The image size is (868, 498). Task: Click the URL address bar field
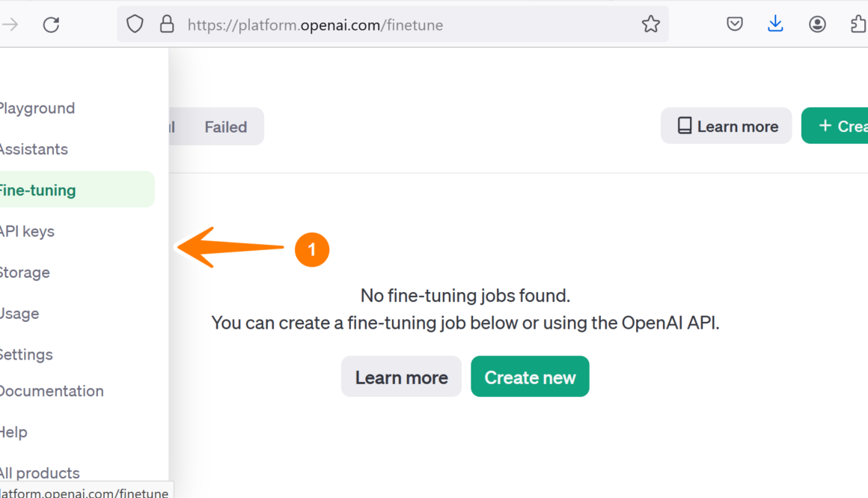coord(404,25)
